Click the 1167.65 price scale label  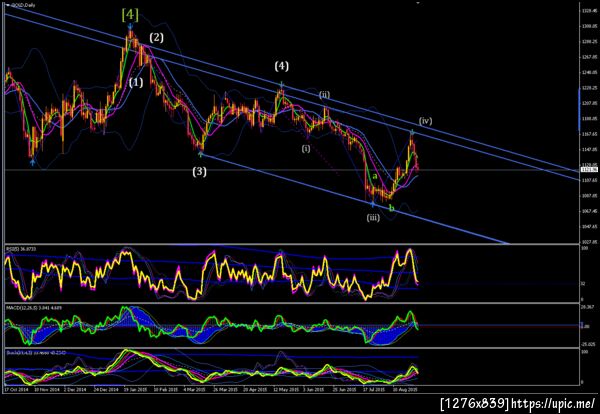pyautogui.click(x=590, y=134)
